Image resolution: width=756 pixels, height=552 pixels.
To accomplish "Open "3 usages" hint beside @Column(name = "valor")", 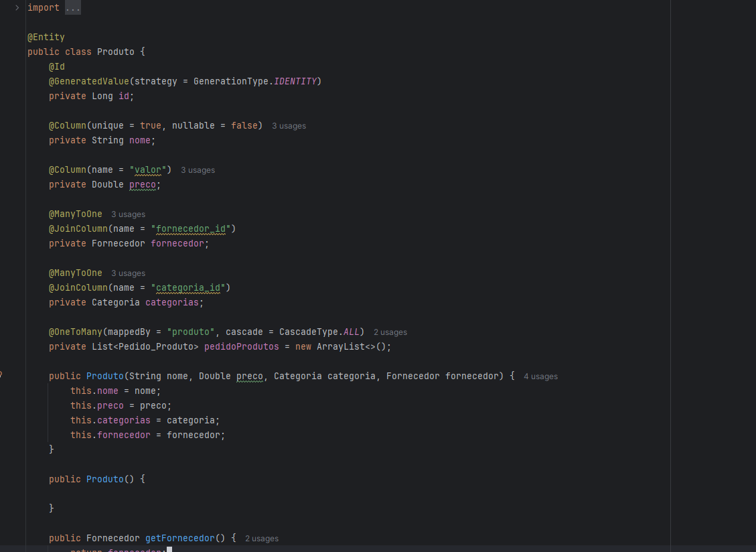I will click(198, 170).
